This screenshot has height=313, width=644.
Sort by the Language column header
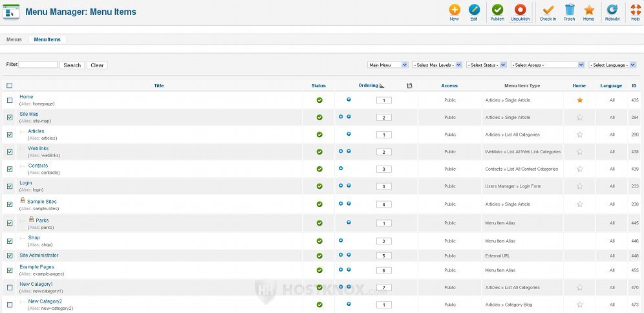point(611,86)
